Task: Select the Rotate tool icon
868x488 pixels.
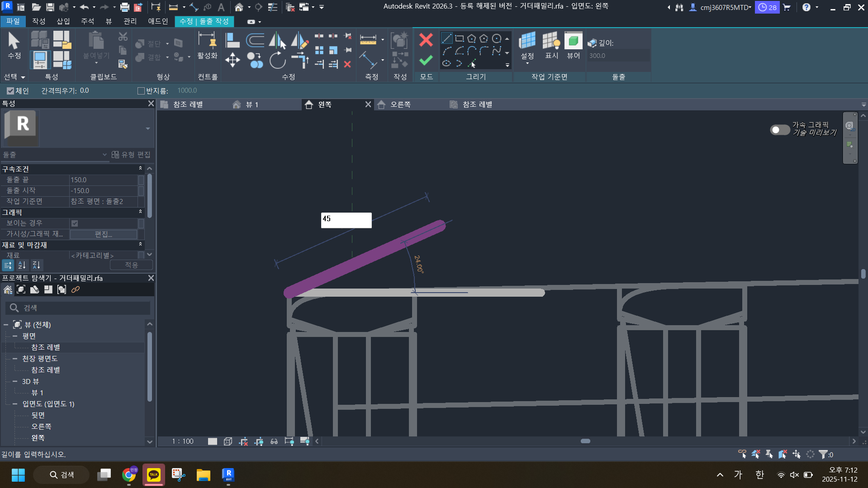Action: [277, 60]
